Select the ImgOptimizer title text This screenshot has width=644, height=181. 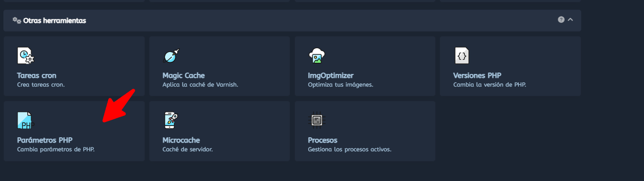(x=331, y=75)
